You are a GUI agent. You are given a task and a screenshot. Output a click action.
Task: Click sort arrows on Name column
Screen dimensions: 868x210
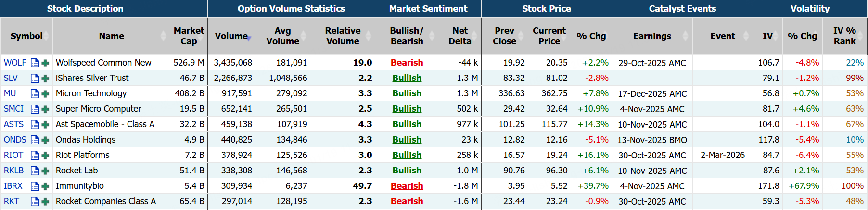(x=164, y=36)
